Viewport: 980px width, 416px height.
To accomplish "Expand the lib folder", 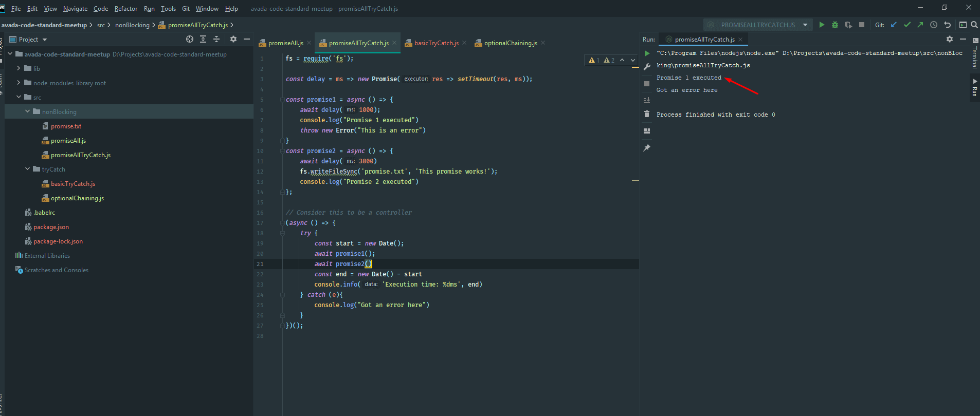I will [19, 68].
